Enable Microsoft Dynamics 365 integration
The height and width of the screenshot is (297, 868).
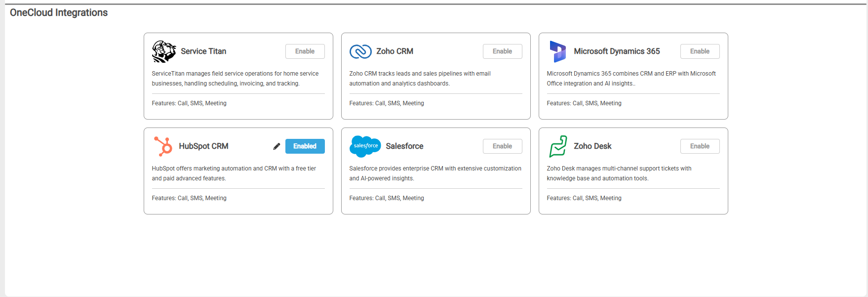coord(700,51)
